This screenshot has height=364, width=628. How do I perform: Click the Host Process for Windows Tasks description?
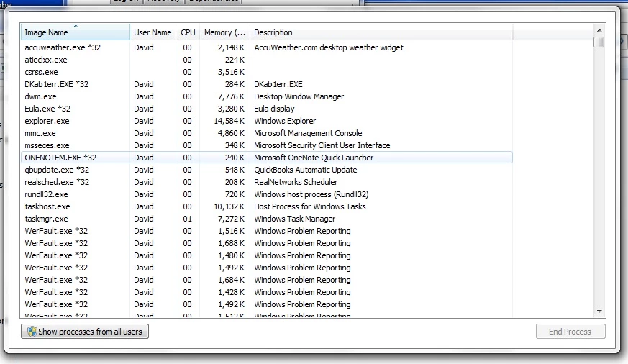click(309, 206)
